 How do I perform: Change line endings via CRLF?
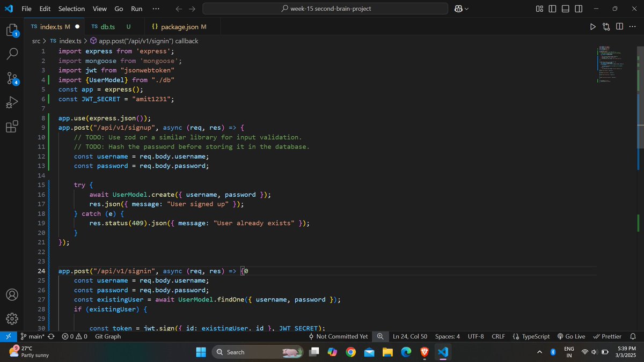tap(498, 336)
